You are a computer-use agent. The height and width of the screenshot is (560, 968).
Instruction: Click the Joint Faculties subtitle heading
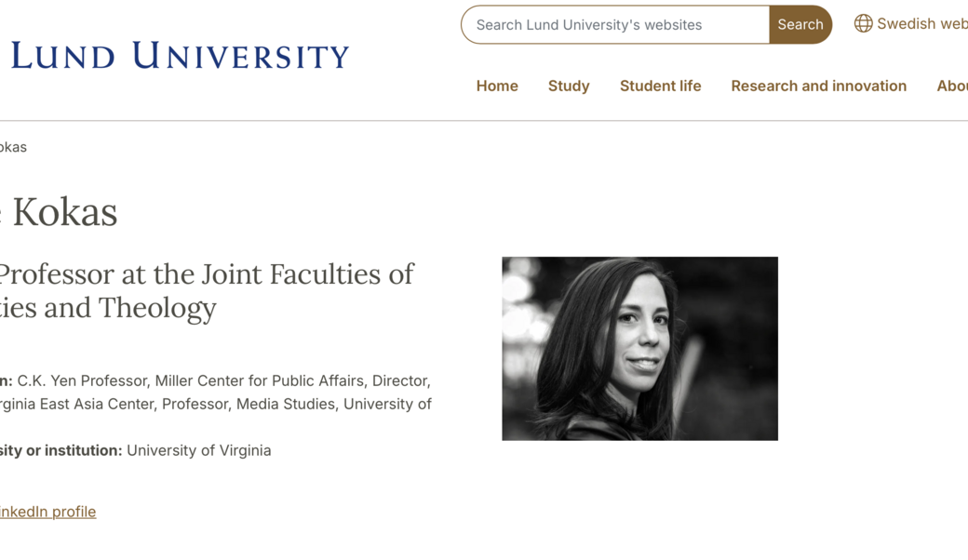[207, 274]
